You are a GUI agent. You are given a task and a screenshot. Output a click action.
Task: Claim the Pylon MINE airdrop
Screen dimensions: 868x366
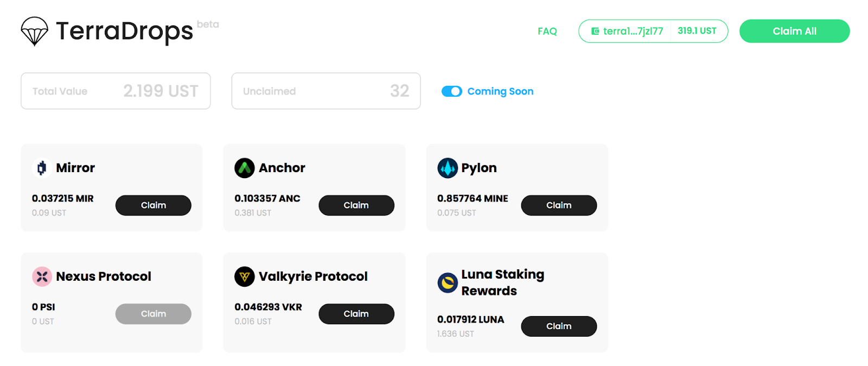point(559,205)
